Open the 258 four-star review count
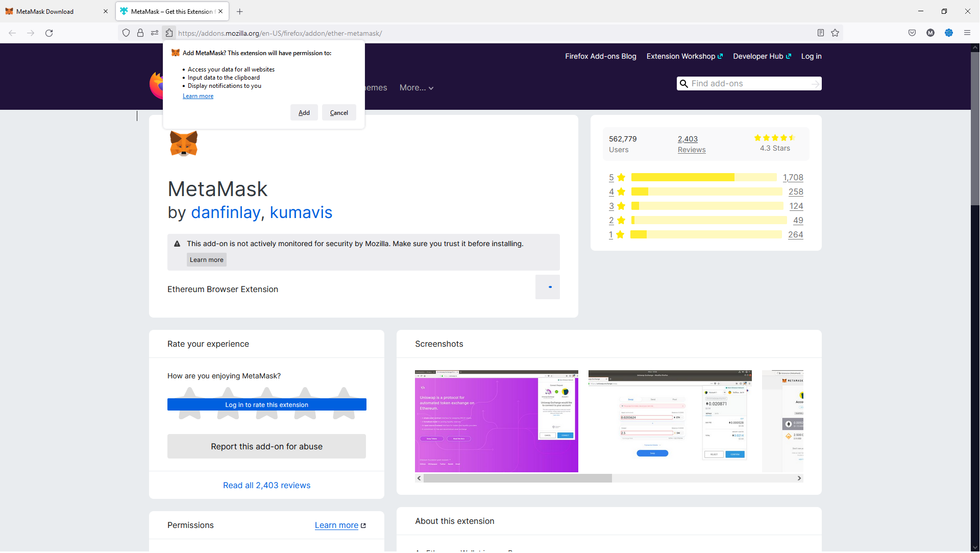Viewport: 980px width, 553px height. (x=796, y=192)
